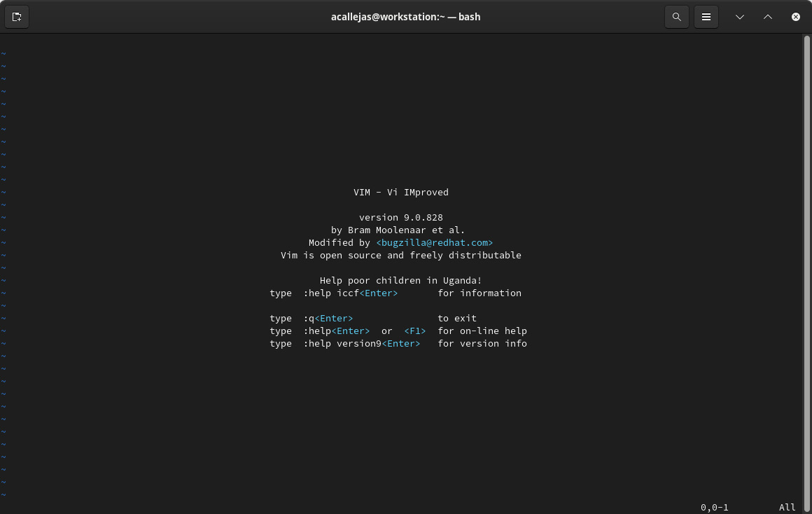This screenshot has width=812, height=514.
Task: Click the 'for version info' text
Action: tap(482, 344)
